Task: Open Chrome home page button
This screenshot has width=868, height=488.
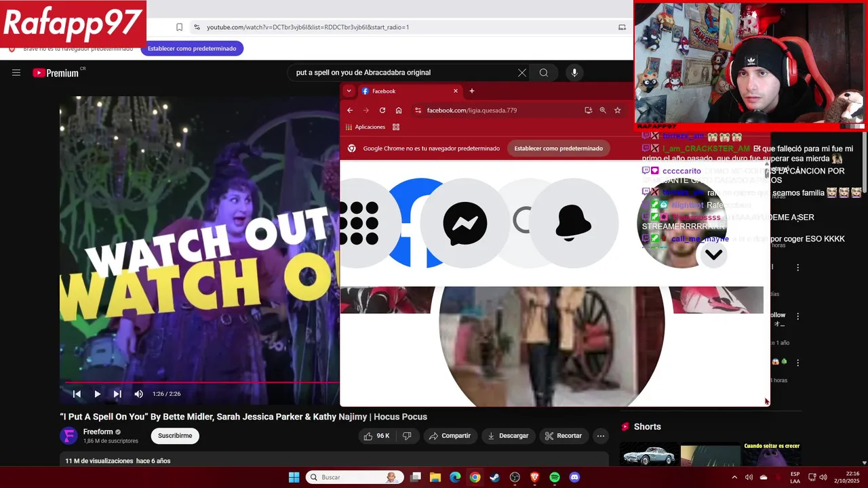Action: 399,110
